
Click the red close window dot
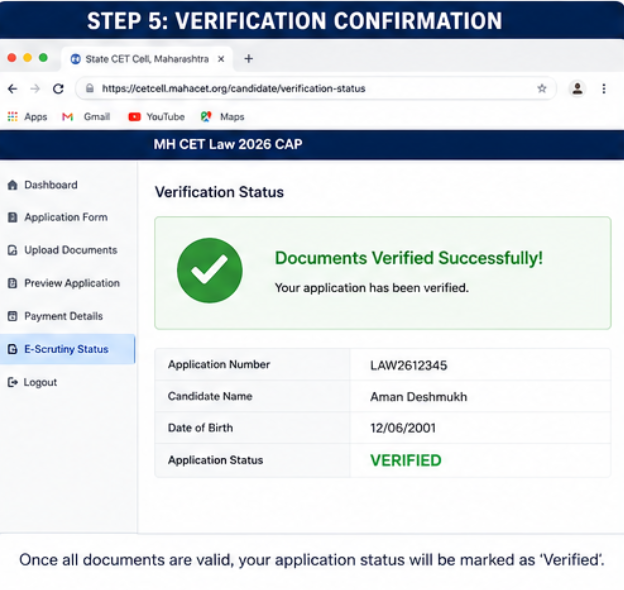(12, 58)
